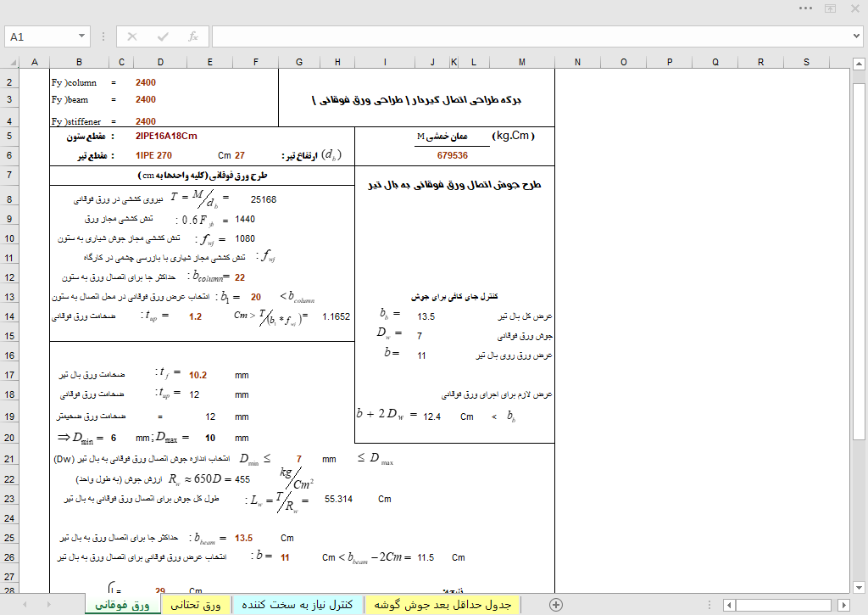Switch to the ورق فوقانی sheet tab
The width and height of the screenshot is (868, 615).
click(122, 605)
